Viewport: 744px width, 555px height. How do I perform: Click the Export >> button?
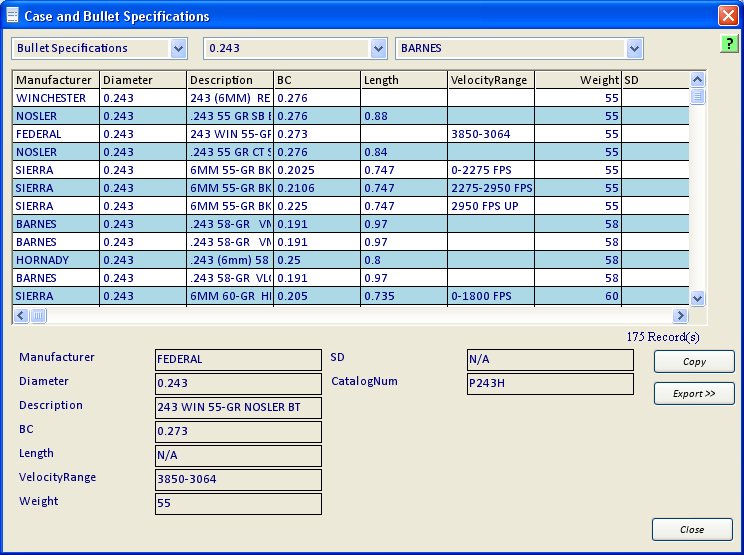694,394
